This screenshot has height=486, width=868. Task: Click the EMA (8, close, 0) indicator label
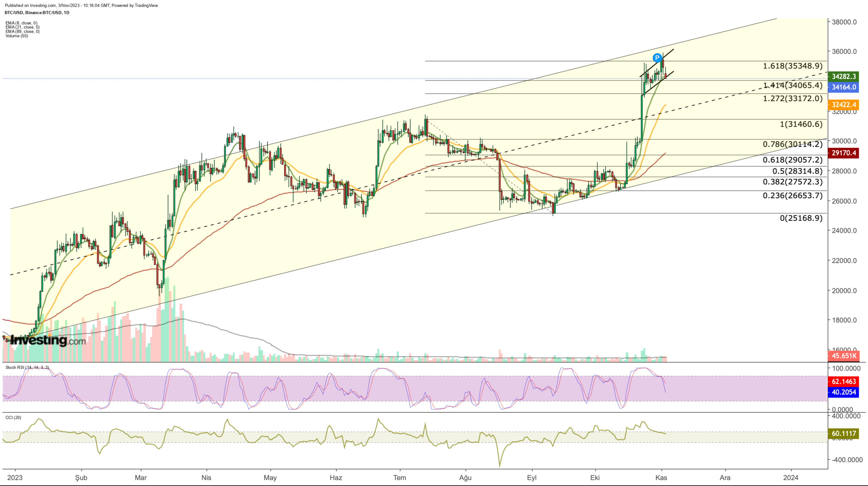click(21, 23)
